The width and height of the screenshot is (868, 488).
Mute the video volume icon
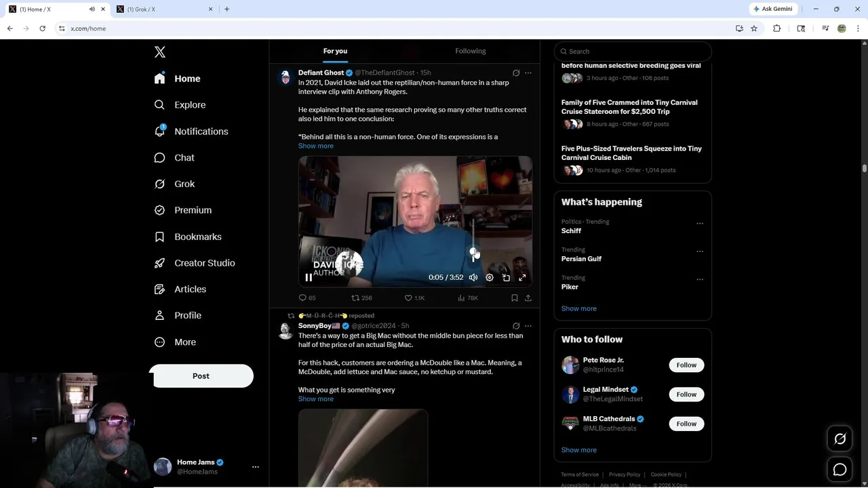473,277
